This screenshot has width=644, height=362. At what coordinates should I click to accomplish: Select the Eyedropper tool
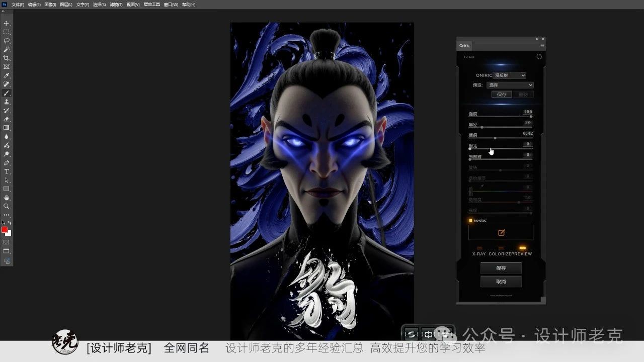[x=7, y=75]
